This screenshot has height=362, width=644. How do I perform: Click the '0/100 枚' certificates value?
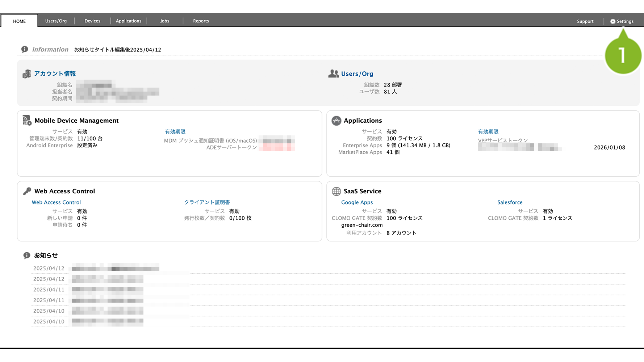[241, 218]
